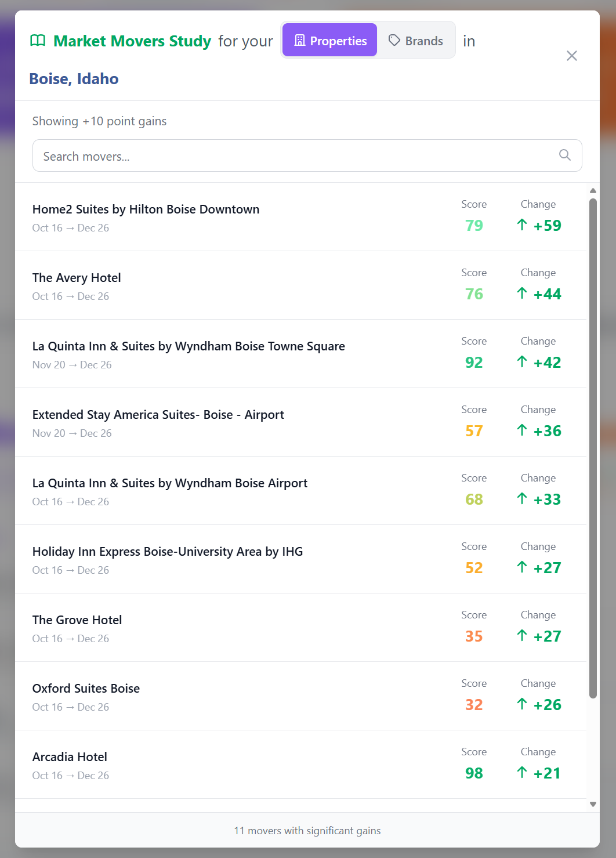Focus the Search movers input field
The image size is (616, 858).
(x=307, y=155)
